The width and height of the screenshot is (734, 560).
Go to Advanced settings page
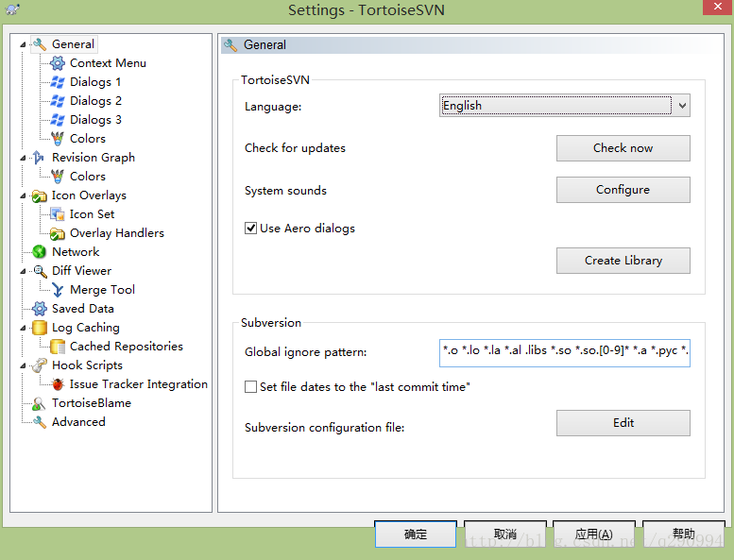pyautogui.click(x=78, y=422)
